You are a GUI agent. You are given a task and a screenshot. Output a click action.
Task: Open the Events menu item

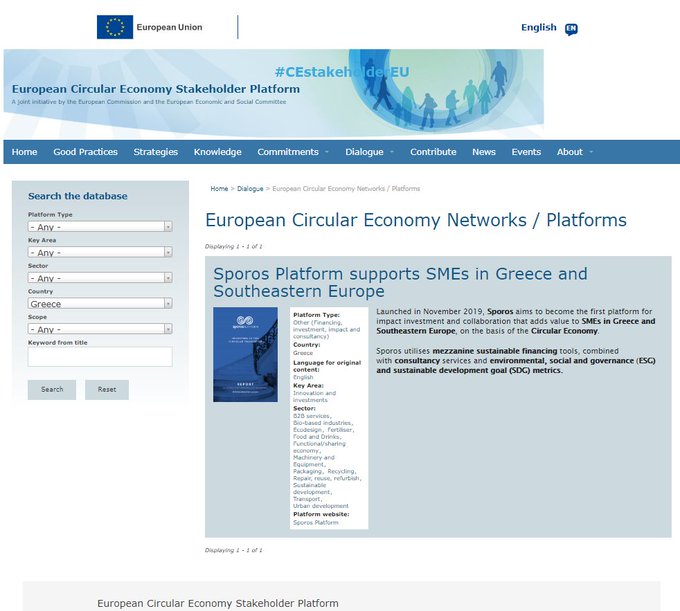[x=526, y=152]
